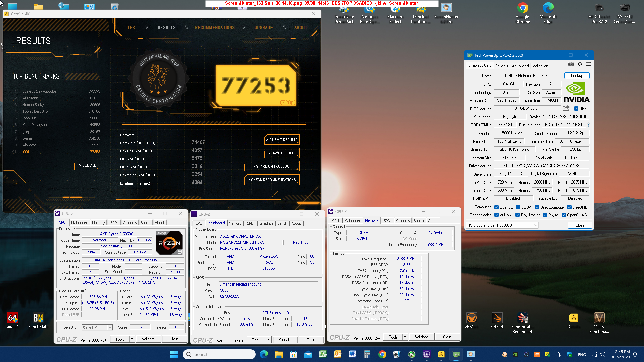This screenshot has height=362, width=644.
Task: Click the Close button in GPU-Z
Action: 580,225
